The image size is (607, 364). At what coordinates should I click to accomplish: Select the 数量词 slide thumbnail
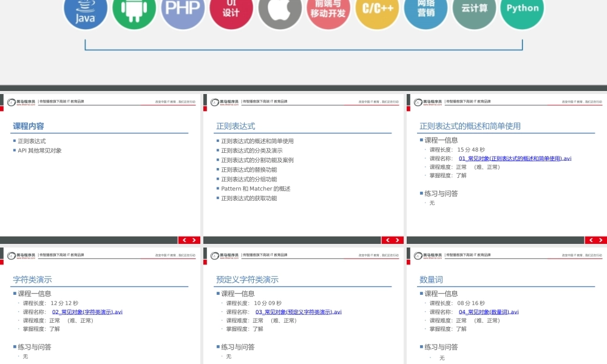click(x=507, y=303)
